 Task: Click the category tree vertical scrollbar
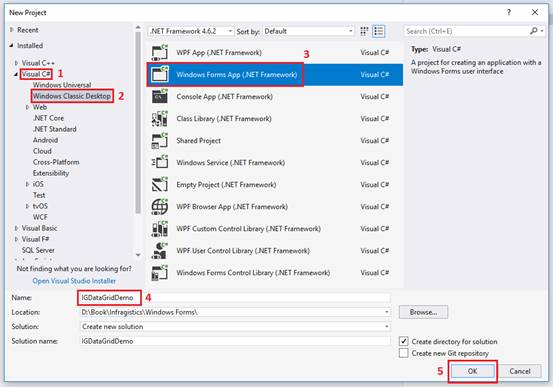coord(138,123)
